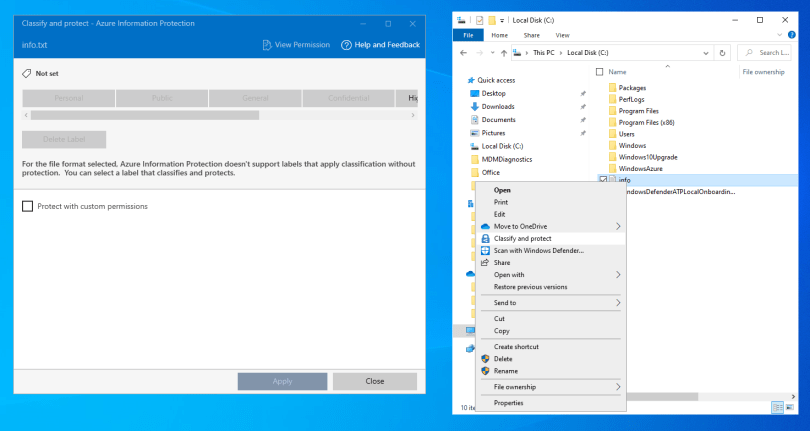Click the OneDrive cloud icon in context menu
The width and height of the screenshot is (810, 431).
[485, 227]
